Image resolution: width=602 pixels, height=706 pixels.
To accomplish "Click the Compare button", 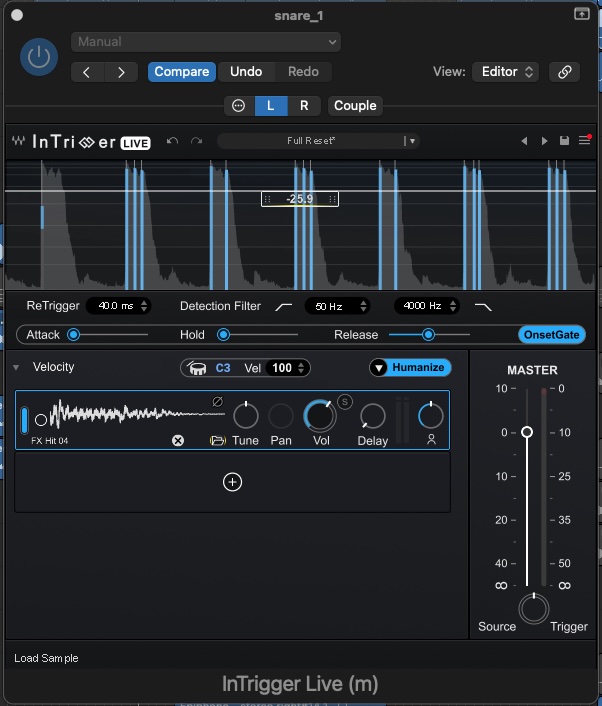I will point(182,72).
